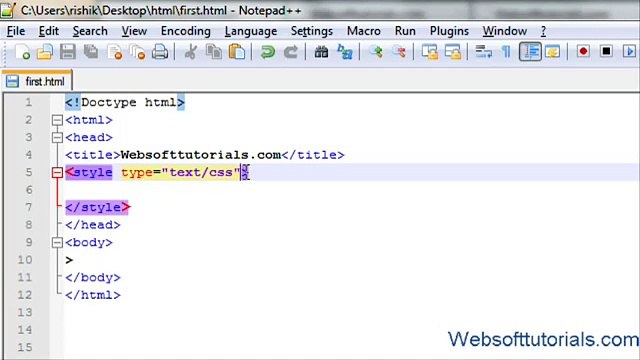Open the Search menu
The image size is (640, 360).
click(90, 31)
